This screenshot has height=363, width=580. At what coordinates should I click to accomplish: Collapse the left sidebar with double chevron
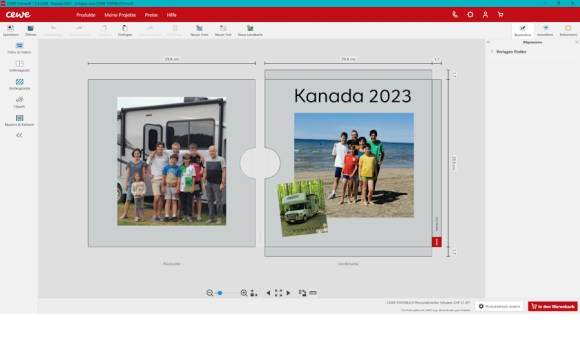(19, 135)
